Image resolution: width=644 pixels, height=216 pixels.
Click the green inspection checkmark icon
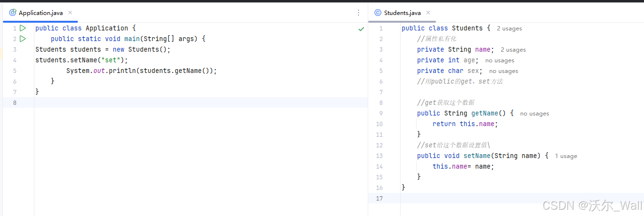click(x=361, y=29)
